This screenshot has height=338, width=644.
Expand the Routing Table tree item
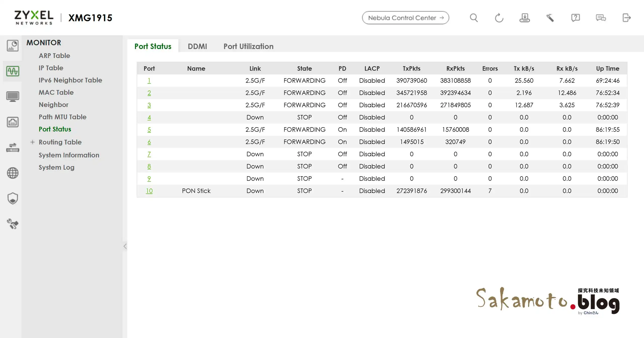click(32, 142)
